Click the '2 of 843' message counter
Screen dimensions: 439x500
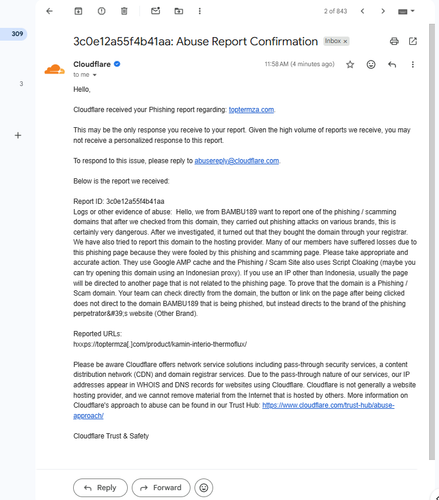(x=335, y=11)
